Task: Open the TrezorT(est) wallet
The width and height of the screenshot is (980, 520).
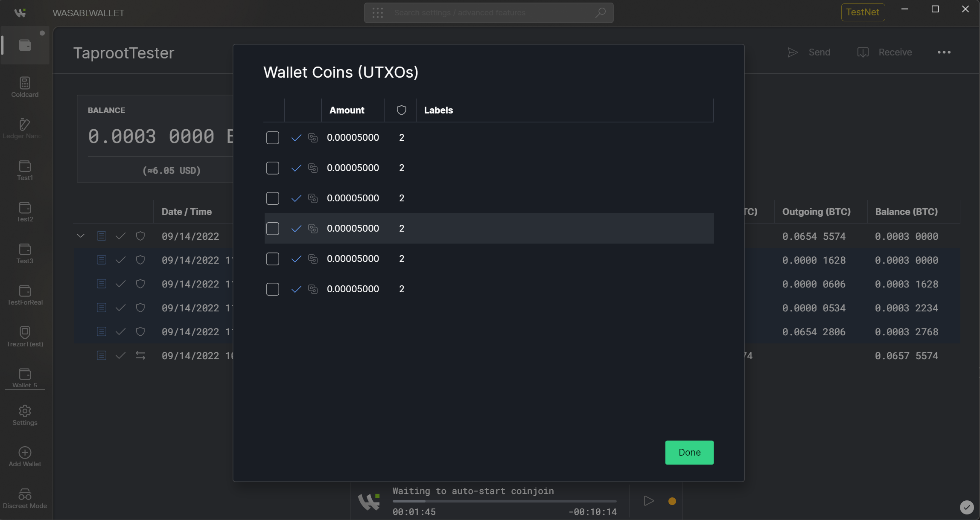Action: [x=25, y=336]
